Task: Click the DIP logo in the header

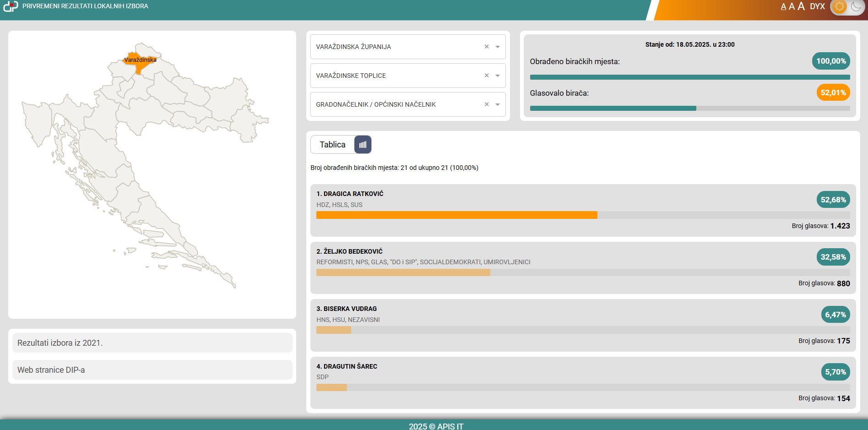Action: 10,6
